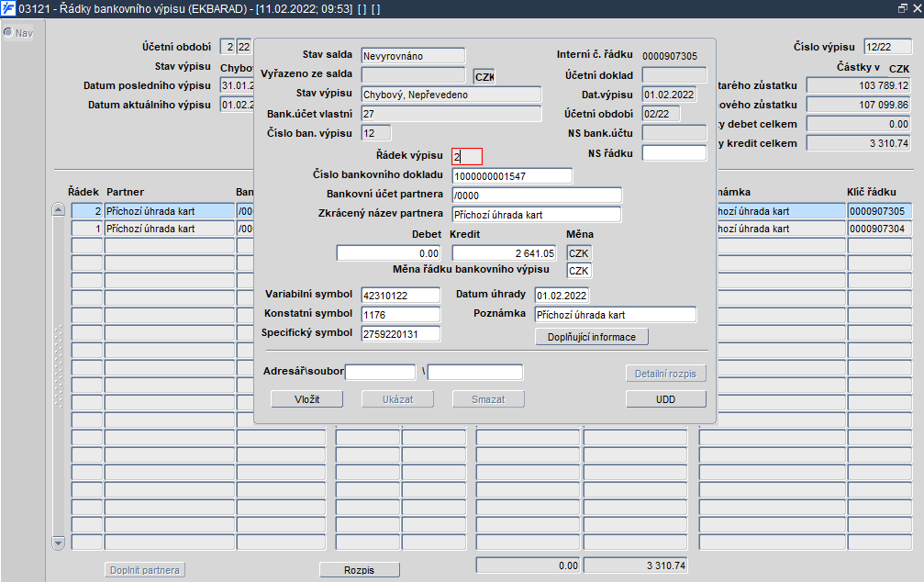The image size is (924, 582).
Task: Click the Doplnit partnera button
Action: (145, 570)
